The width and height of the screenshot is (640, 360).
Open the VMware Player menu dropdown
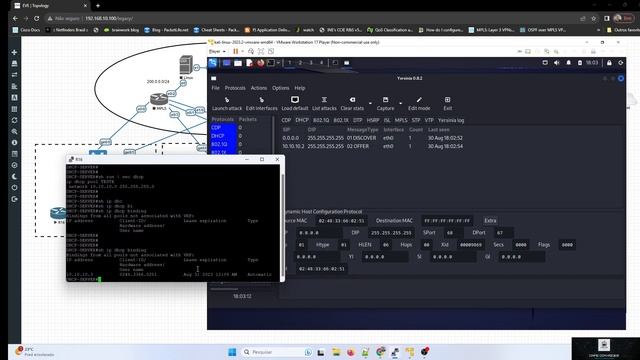[x=217, y=51]
